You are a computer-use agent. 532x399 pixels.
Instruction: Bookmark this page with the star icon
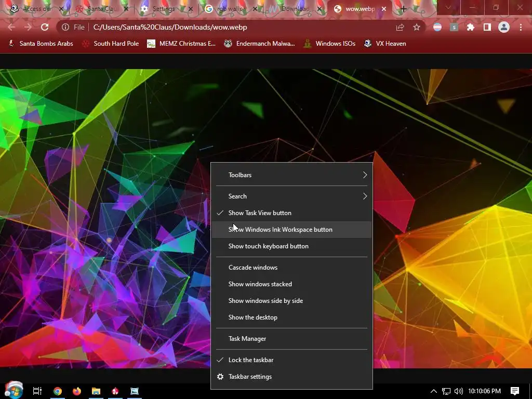click(417, 27)
